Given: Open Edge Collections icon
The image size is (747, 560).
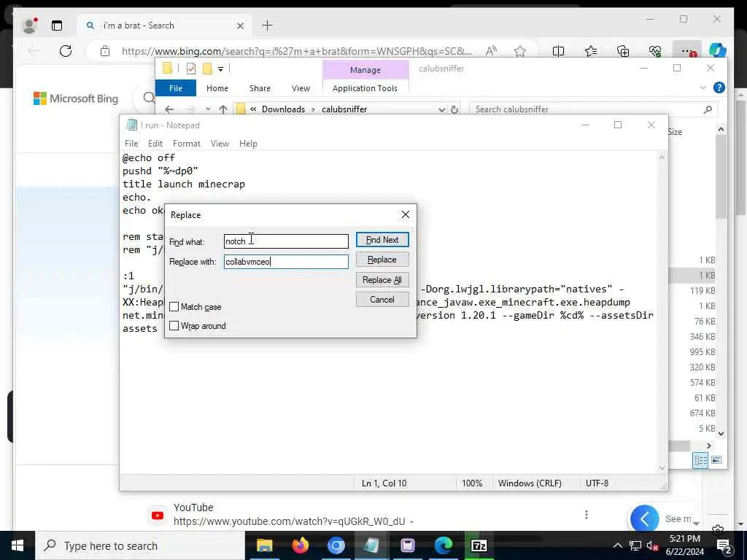Looking at the screenshot, I should click(x=623, y=51).
